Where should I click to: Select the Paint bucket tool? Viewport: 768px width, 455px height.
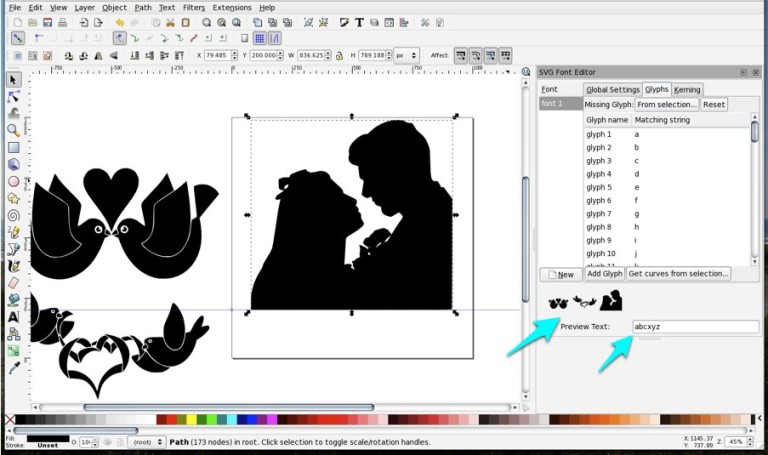(x=14, y=300)
